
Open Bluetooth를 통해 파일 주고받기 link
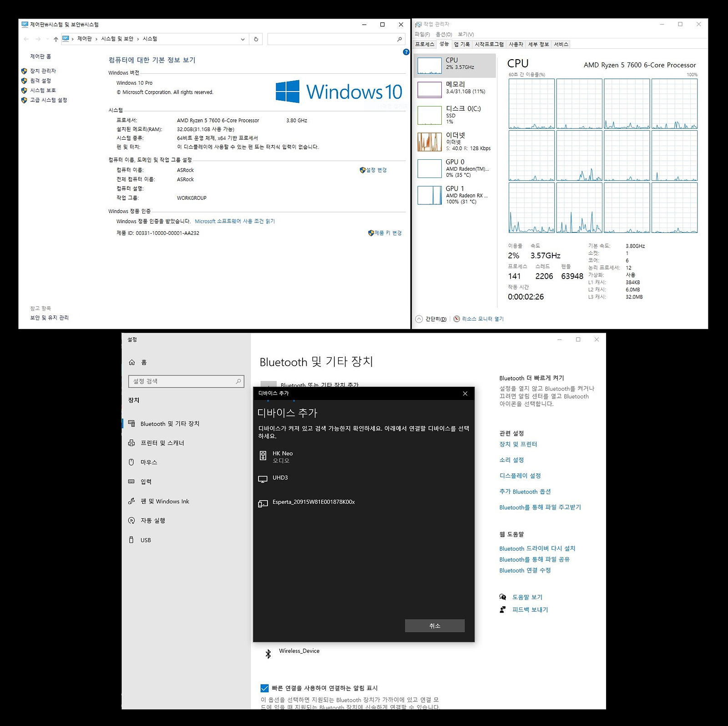click(540, 508)
